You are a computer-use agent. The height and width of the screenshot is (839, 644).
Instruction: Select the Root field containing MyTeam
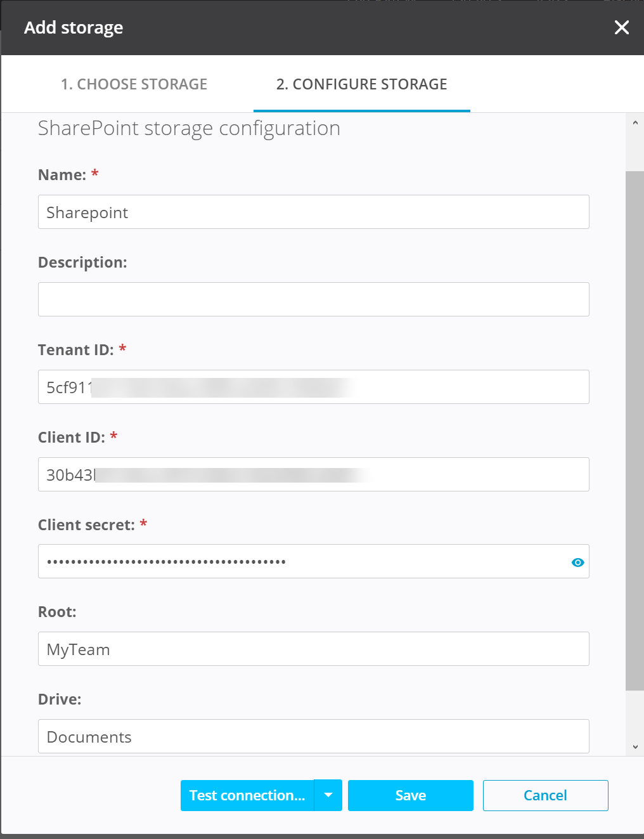click(313, 649)
